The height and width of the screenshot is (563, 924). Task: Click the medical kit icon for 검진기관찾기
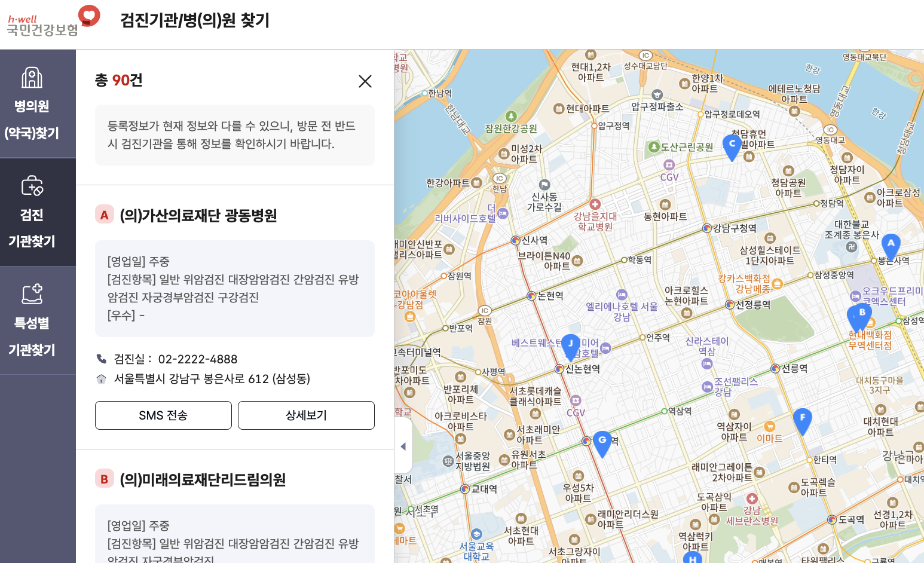32,186
